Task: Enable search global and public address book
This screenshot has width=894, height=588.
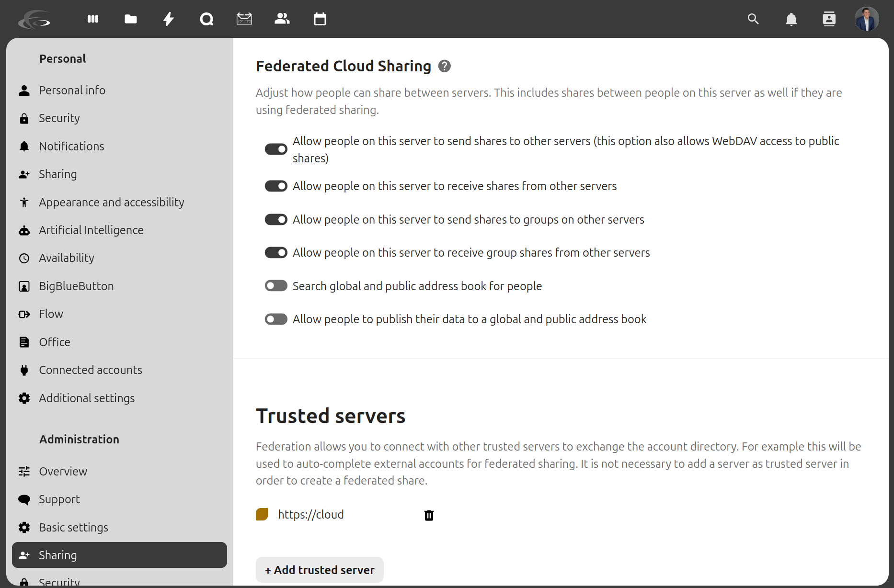Action: 276,286
